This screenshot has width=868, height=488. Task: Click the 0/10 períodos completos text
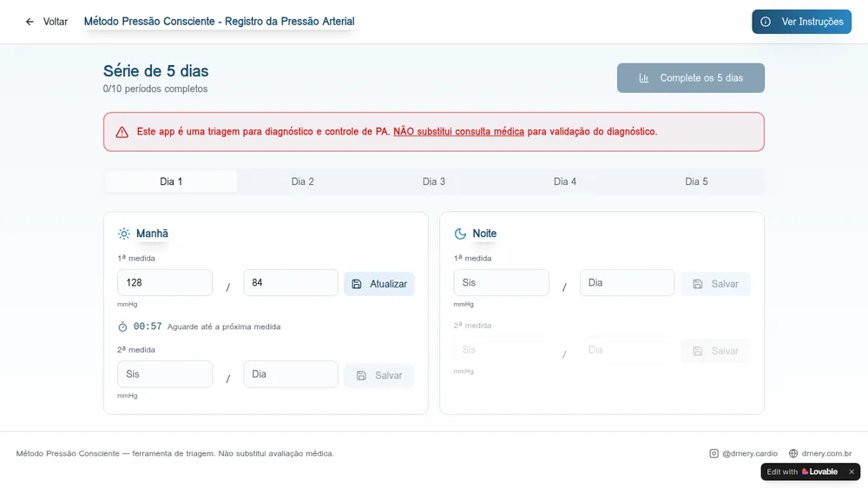point(155,89)
